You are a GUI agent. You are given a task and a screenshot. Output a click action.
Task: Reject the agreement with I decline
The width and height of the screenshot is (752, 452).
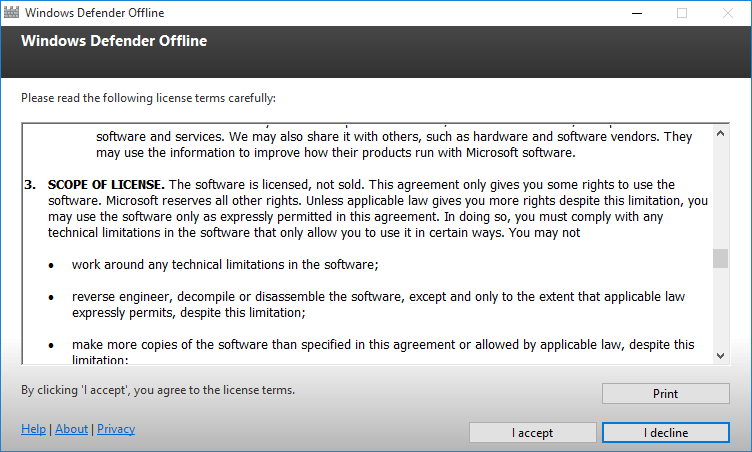[666, 433]
